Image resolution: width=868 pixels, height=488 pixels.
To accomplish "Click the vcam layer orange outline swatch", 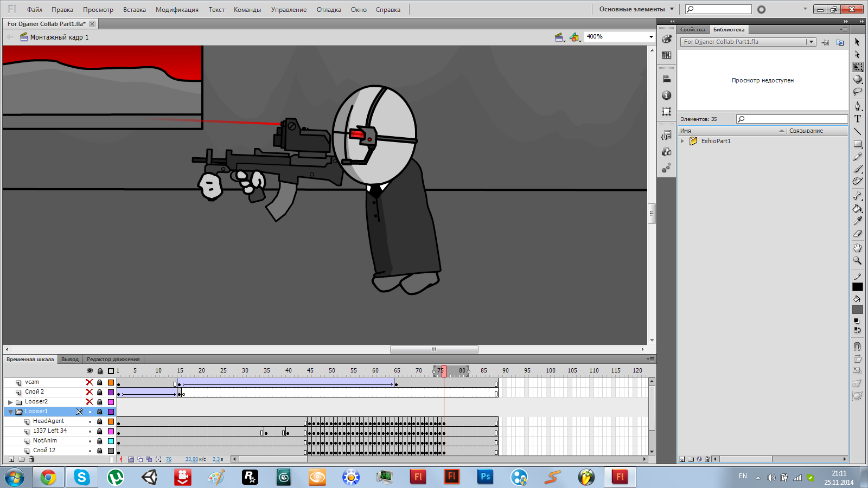I will (x=111, y=382).
